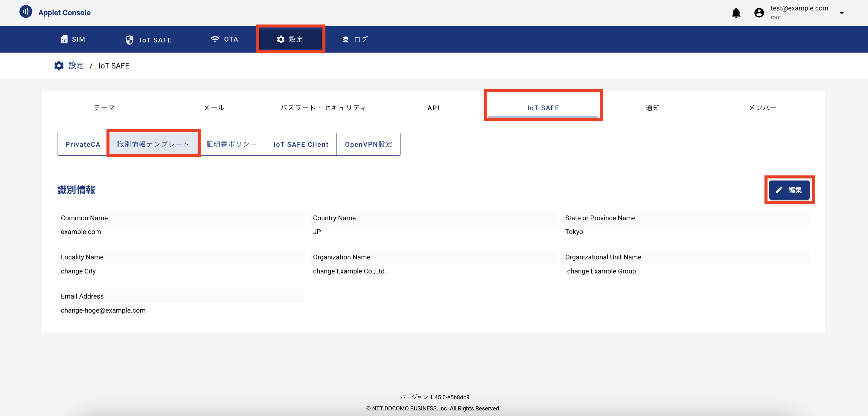This screenshot has width=868, height=416.
Task: Click the settings gear icon in navbar
Action: (x=281, y=39)
